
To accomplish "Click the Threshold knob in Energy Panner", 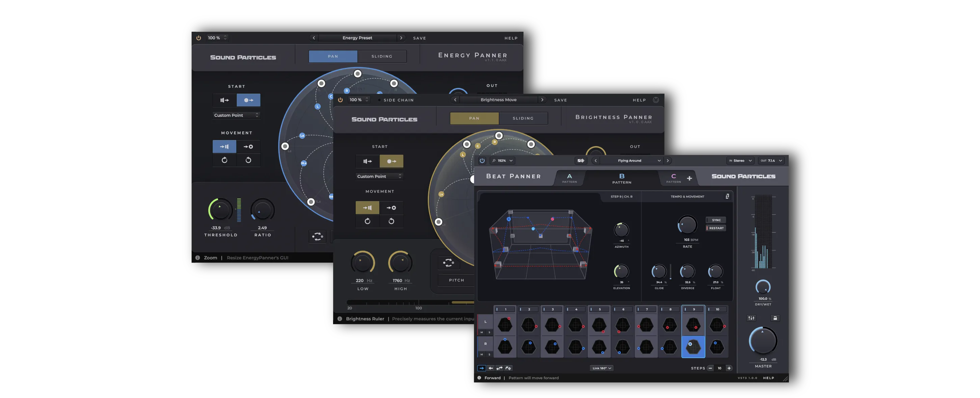I will [x=220, y=210].
